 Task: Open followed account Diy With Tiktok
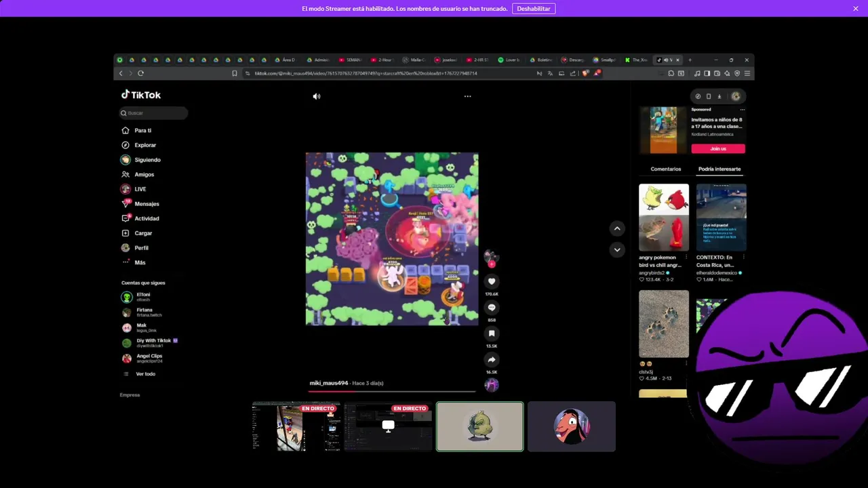coord(149,343)
